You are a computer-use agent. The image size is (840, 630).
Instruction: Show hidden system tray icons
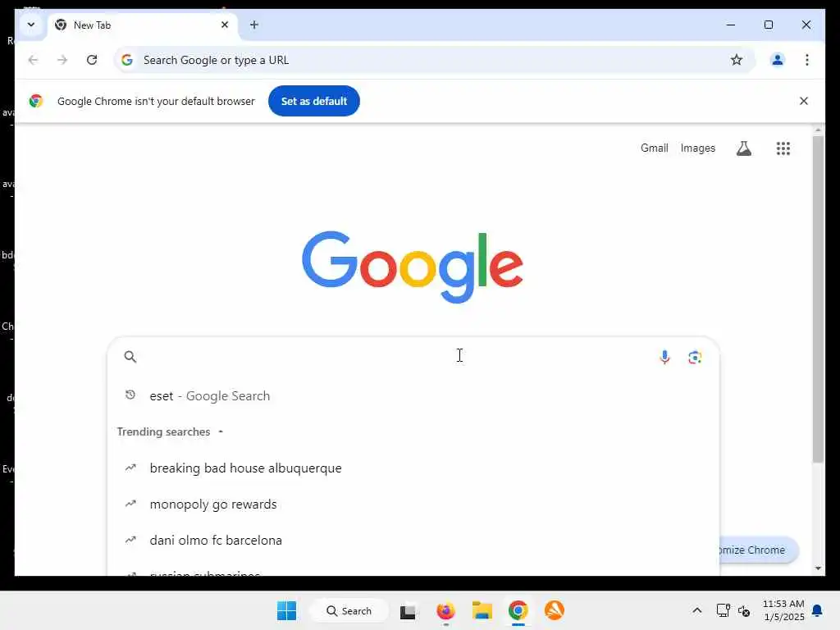[697, 610]
